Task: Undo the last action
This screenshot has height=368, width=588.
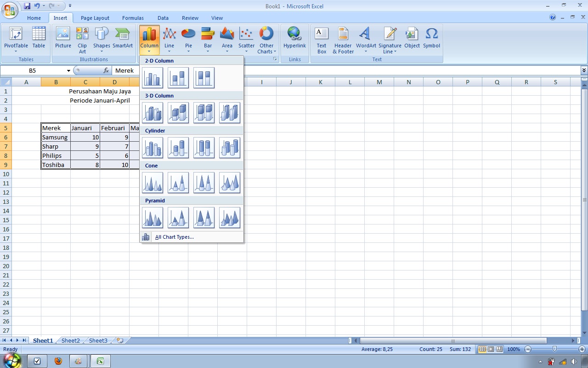Action: (37, 6)
